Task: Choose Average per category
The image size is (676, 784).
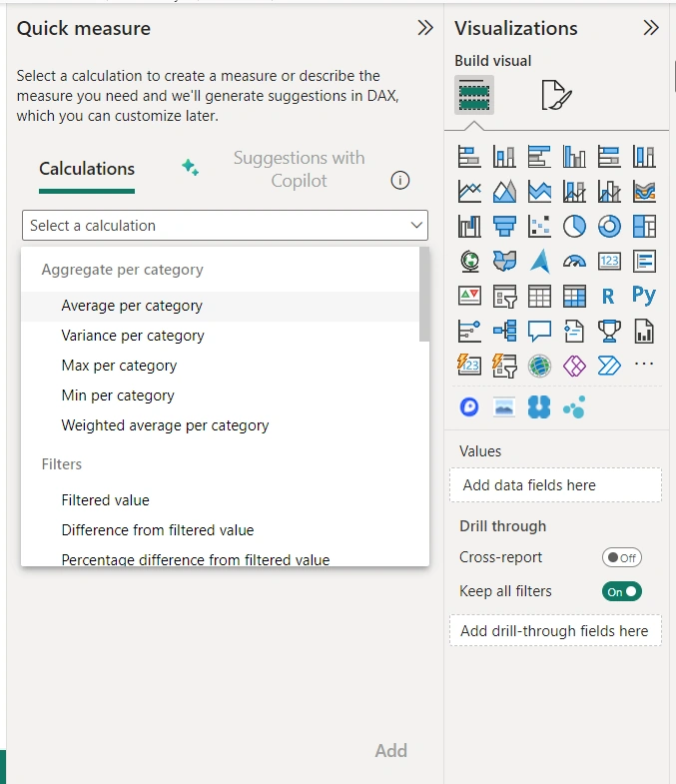Action: (220, 306)
